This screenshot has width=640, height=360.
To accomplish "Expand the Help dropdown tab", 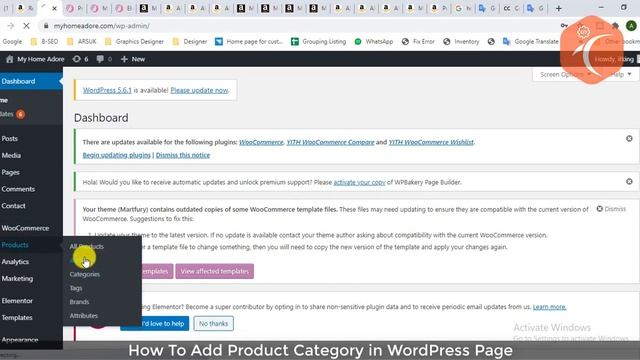I will (x=621, y=74).
